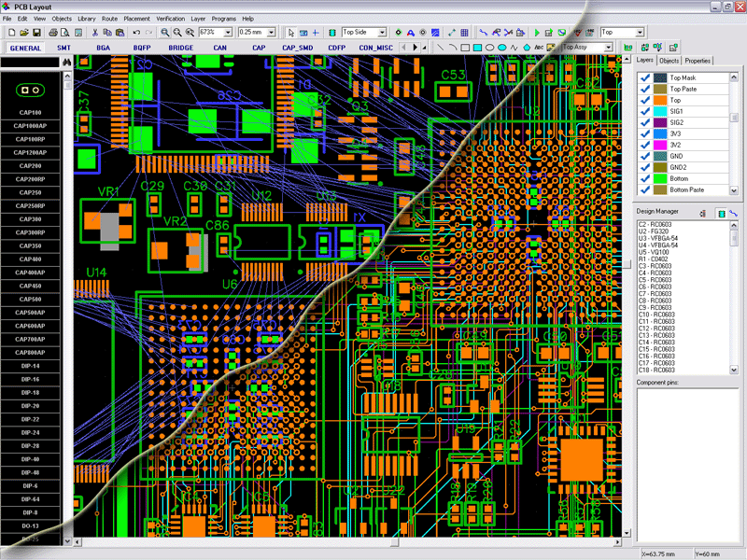Open the Top layer selector dropdown
747x560 pixels.
point(640,33)
